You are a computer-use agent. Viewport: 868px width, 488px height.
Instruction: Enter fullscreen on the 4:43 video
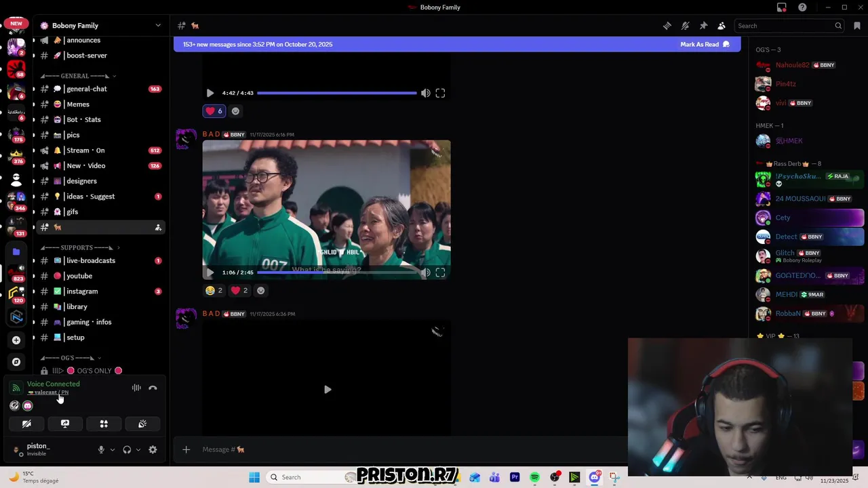point(440,93)
